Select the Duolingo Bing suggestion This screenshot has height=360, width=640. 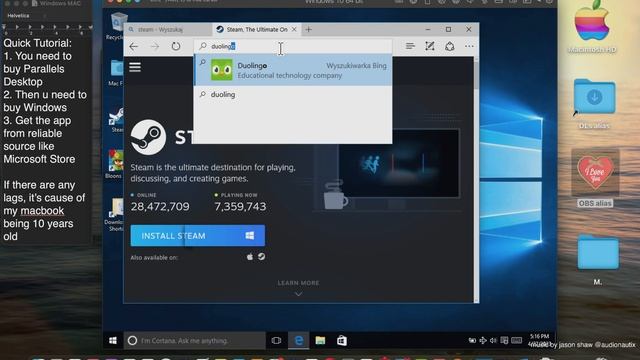[293, 70]
